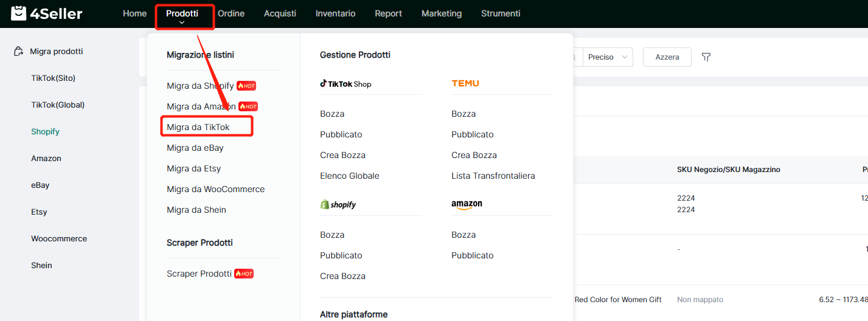Open the Report menu

(388, 13)
